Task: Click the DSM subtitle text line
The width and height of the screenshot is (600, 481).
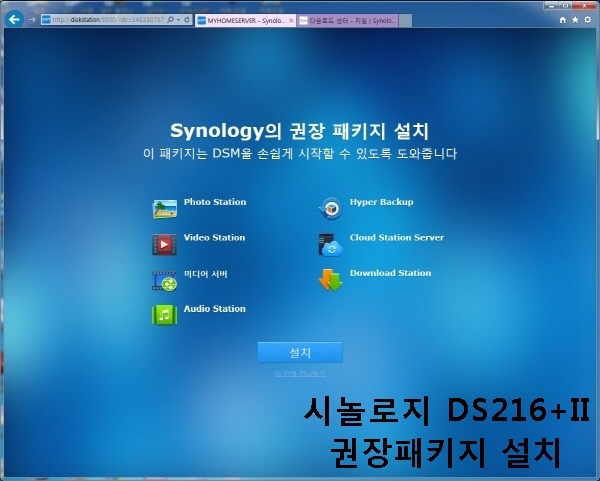Action: (300, 154)
